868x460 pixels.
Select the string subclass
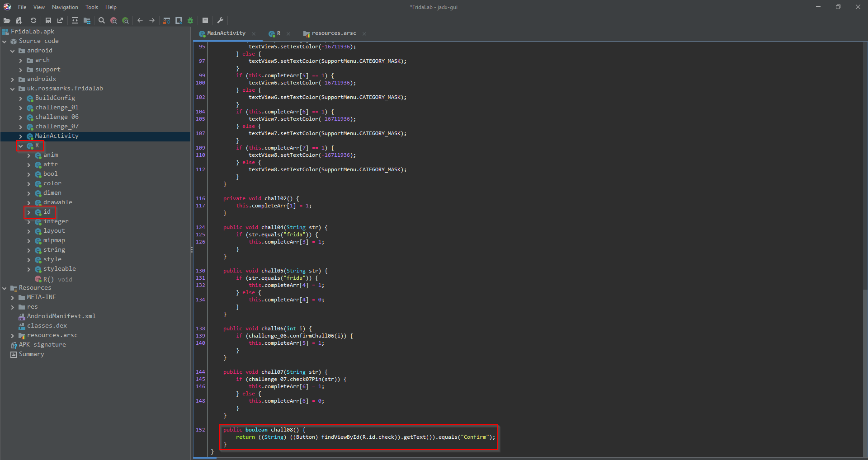tap(54, 250)
